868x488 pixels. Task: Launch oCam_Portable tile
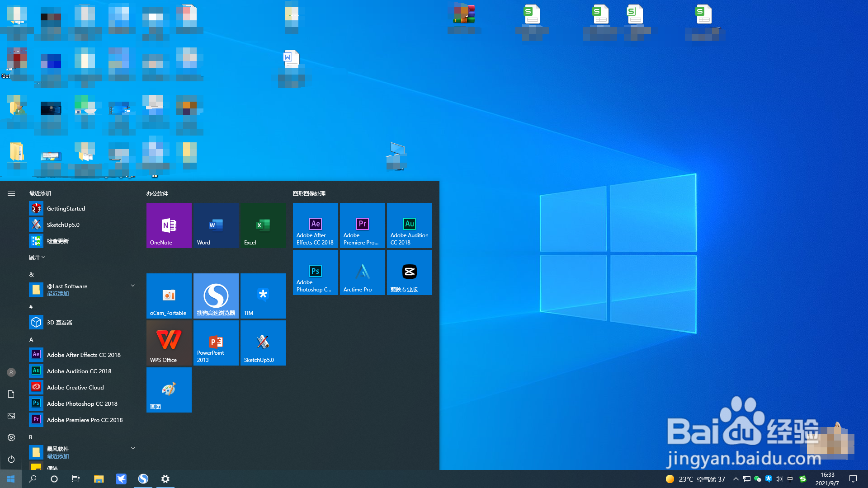(169, 296)
